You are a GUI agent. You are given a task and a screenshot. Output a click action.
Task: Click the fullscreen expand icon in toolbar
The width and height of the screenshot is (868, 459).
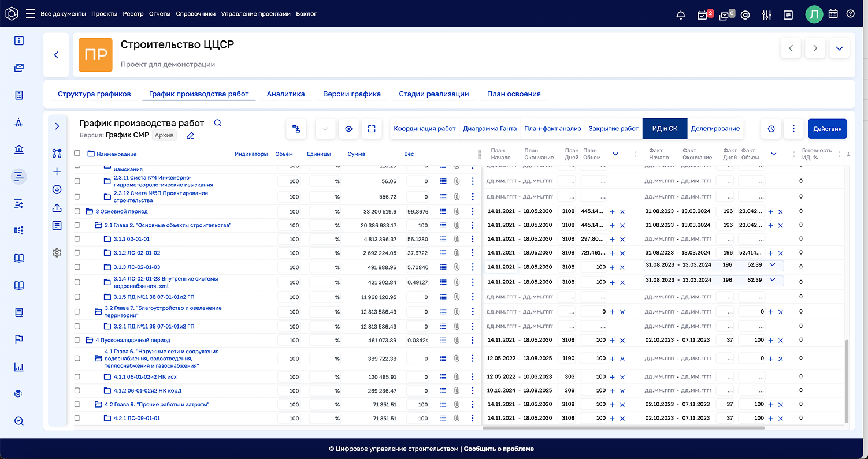372,129
